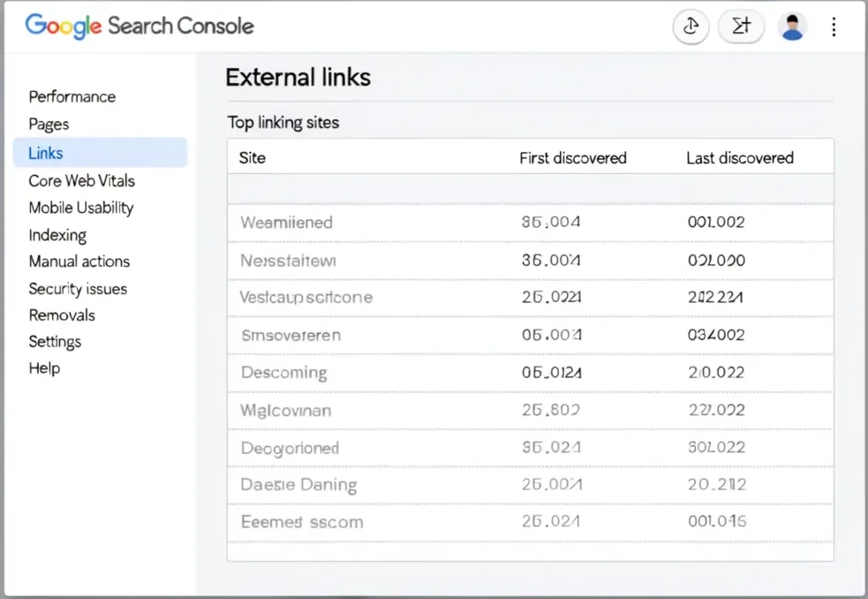Click the export arrow icon in header
Image resolution: width=868 pixels, height=599 pixels.
click(x=691, y=26)
